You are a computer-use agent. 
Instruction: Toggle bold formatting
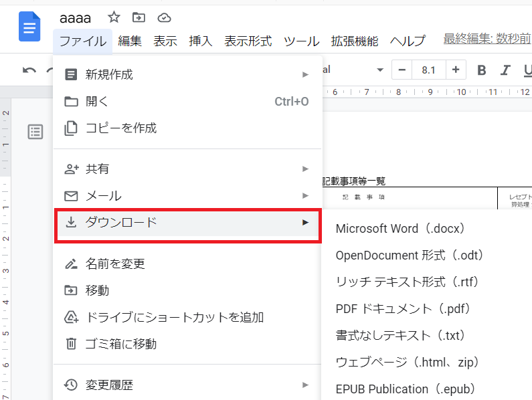coord(481,70)
